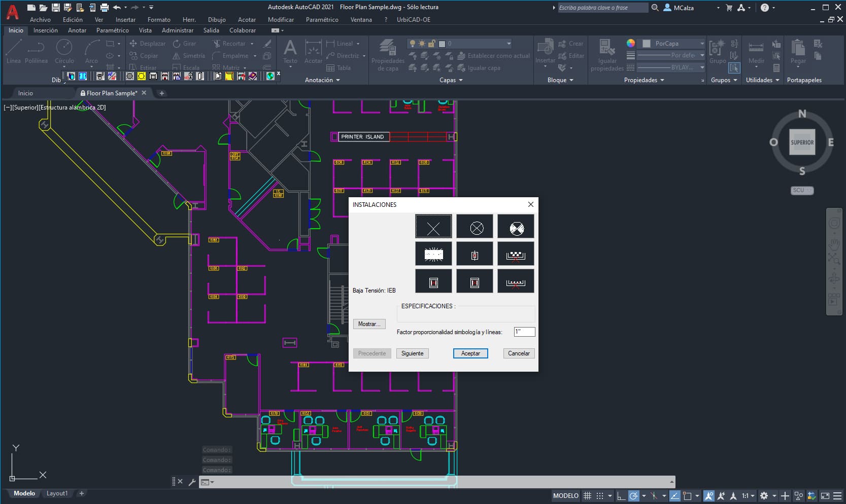Open the customization menu icon in status bar
Screen dimensions: 846x504
coord(837,495)
